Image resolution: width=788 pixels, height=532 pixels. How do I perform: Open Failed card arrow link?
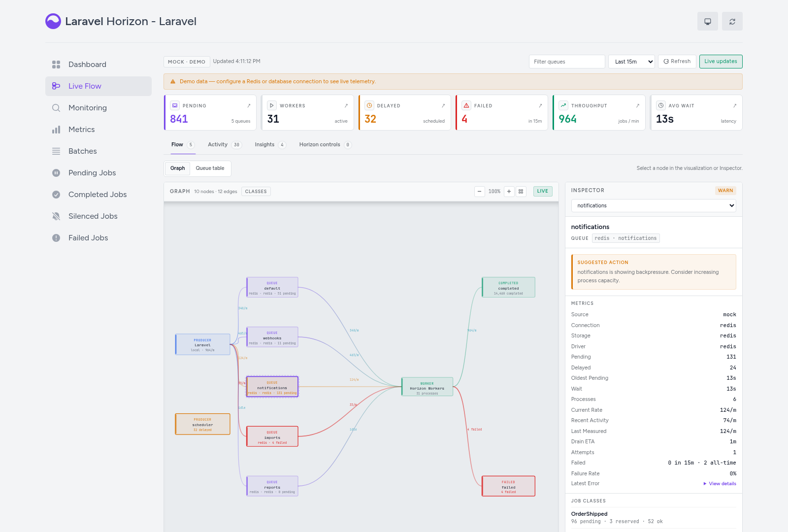540,105
